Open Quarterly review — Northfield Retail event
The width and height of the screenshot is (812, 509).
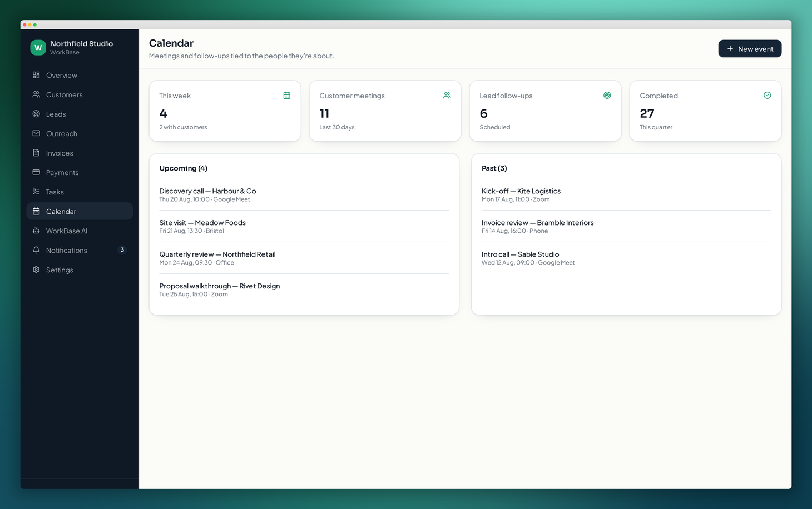tap(217, 255)
